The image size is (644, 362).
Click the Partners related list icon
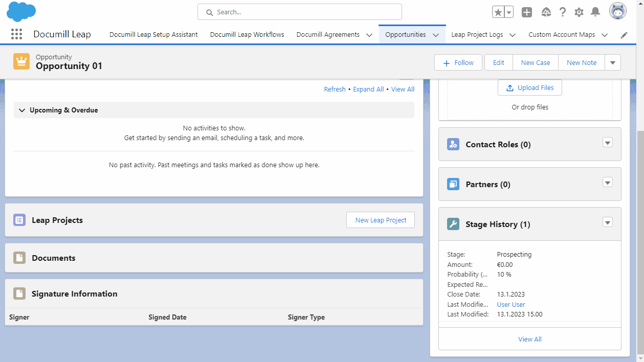coord(453,184)
